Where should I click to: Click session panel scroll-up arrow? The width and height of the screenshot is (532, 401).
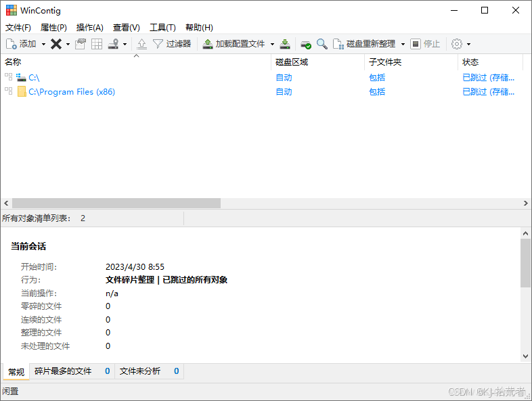(x=525, y=233)
